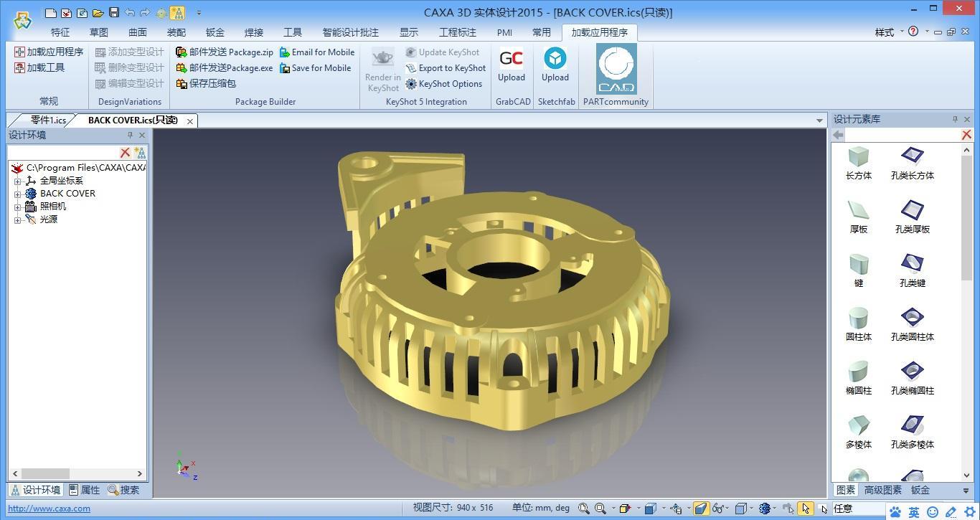980x520 pixels.
Task: Expand the BACK COVER tree node
Action: (17, 194)
